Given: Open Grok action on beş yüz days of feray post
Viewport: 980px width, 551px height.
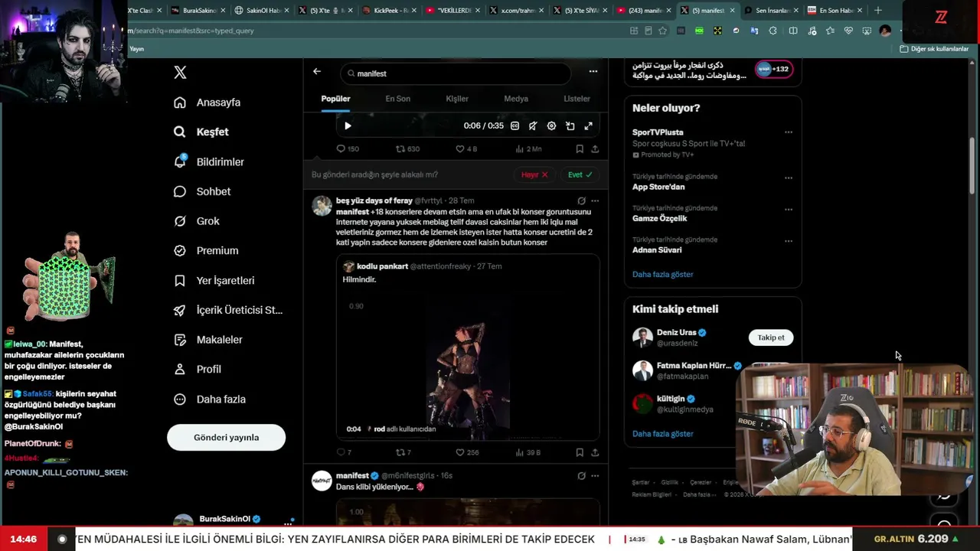Looking at the screenshot, I should pos(582,201).
